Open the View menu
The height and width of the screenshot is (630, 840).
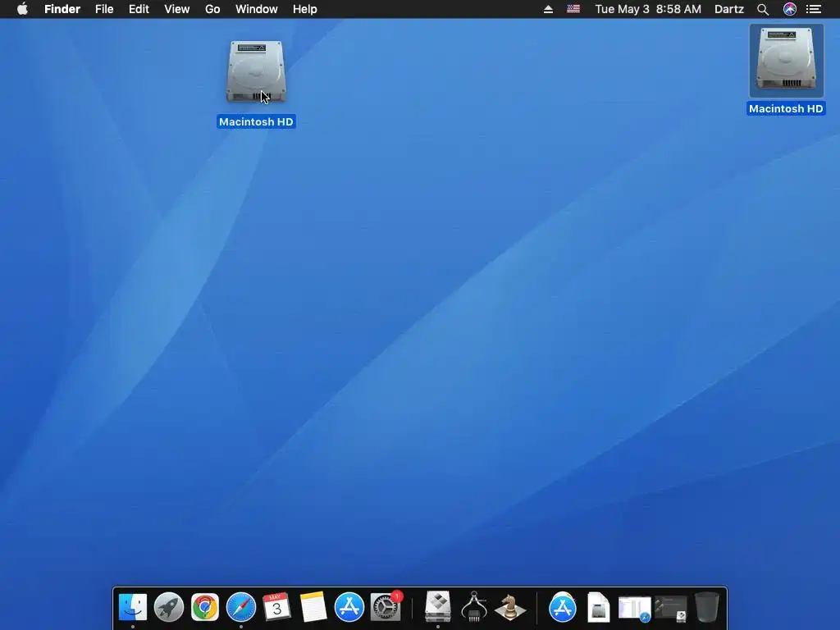[177, 9]
